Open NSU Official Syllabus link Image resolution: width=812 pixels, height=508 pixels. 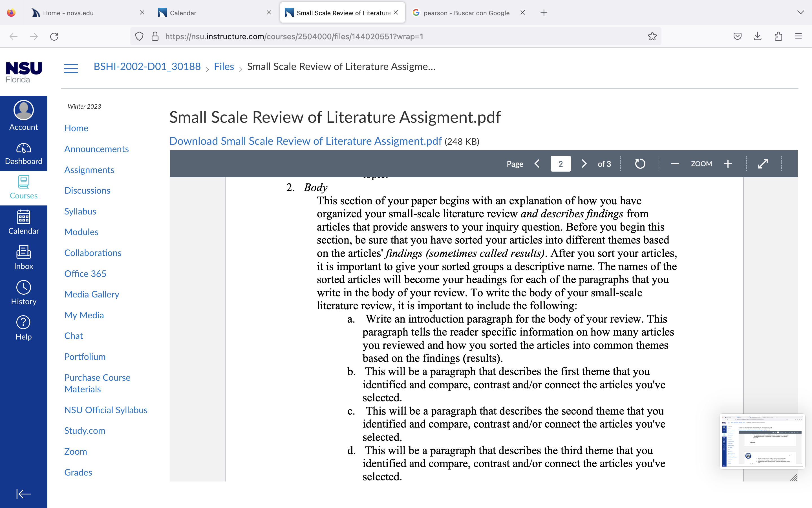pyautogui.click(x=106, y=410)
